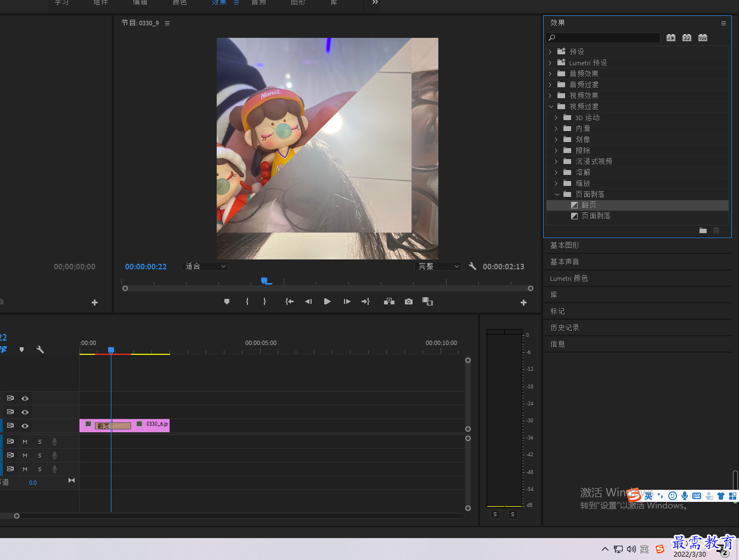Select the 翻页 transition effect
Screen dimensions: 739x560
coord(638,205)
